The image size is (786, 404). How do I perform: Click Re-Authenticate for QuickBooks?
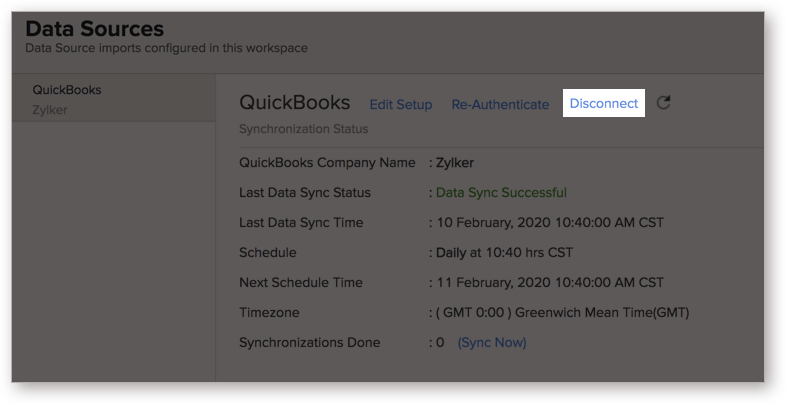click(x=500, y=104)
